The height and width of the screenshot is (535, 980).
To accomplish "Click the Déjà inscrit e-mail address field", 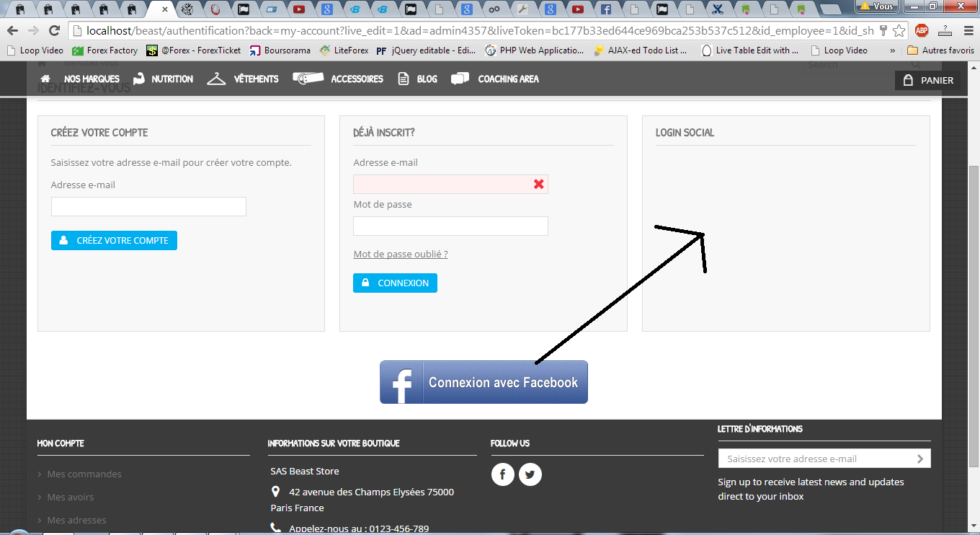I will [x=450, y=184].
